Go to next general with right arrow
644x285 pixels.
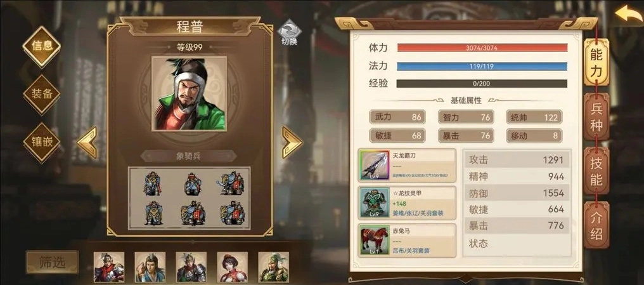click(x=292, y=142)
